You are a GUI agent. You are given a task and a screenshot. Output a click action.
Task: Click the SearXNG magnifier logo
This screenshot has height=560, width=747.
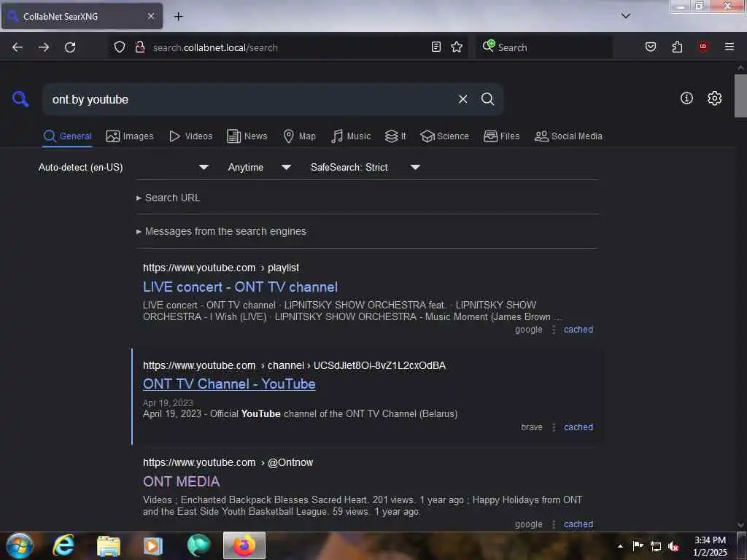[20, 99]
